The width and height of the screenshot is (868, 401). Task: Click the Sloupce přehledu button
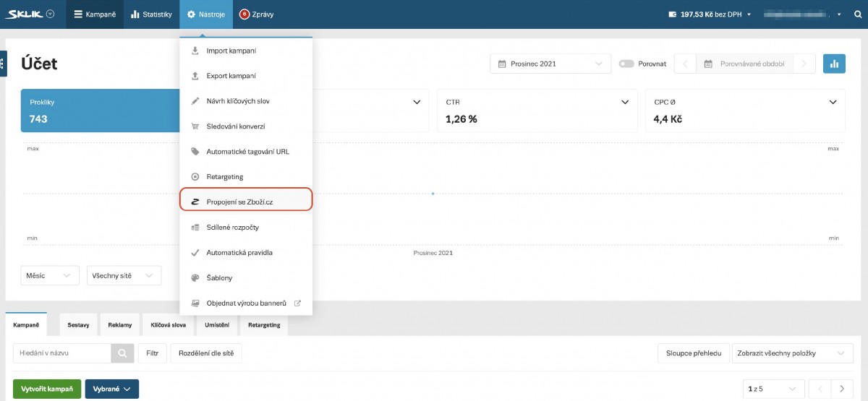point(693,353)
